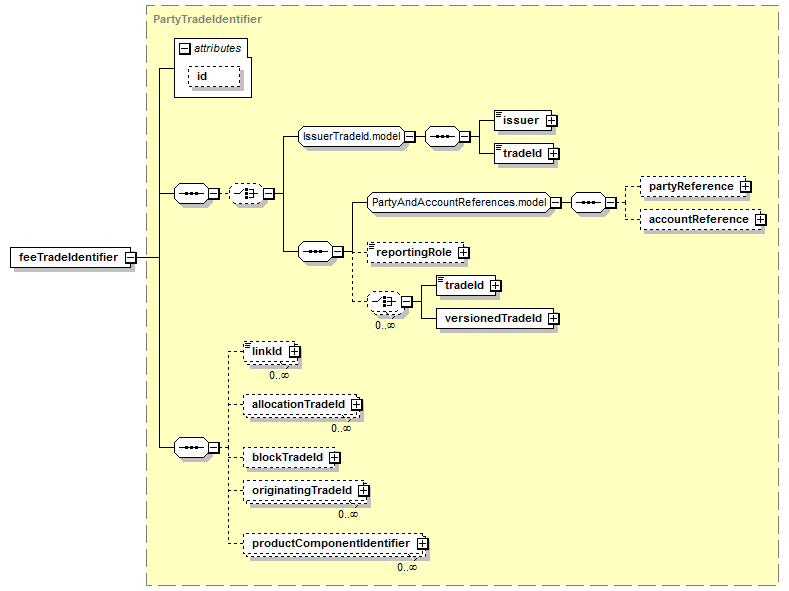The image size is (789, 591).
Task: Expand the issuer element
Action: pyautogui.click(x=551, y=121)
